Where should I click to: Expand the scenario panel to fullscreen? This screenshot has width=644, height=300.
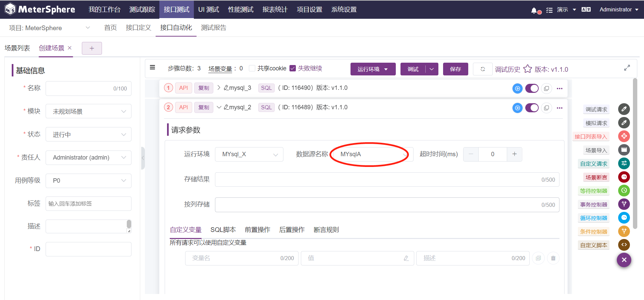(627, 68)
